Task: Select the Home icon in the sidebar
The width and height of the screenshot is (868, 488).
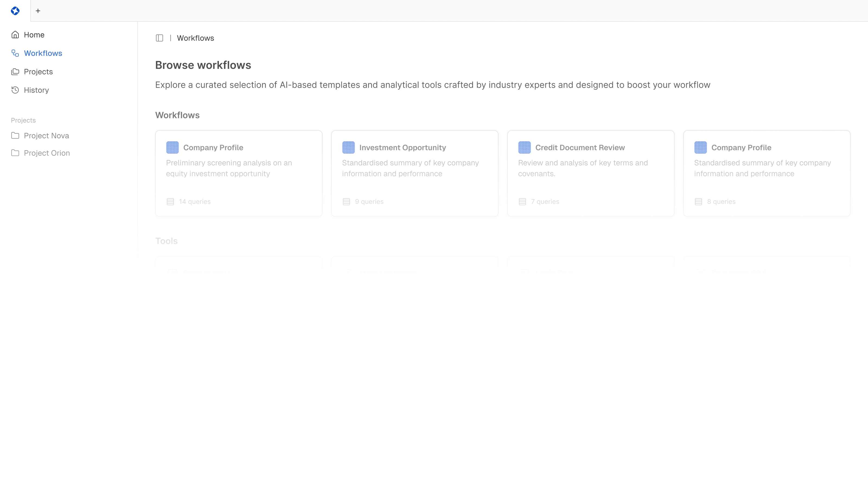Action: click(15, 34)
